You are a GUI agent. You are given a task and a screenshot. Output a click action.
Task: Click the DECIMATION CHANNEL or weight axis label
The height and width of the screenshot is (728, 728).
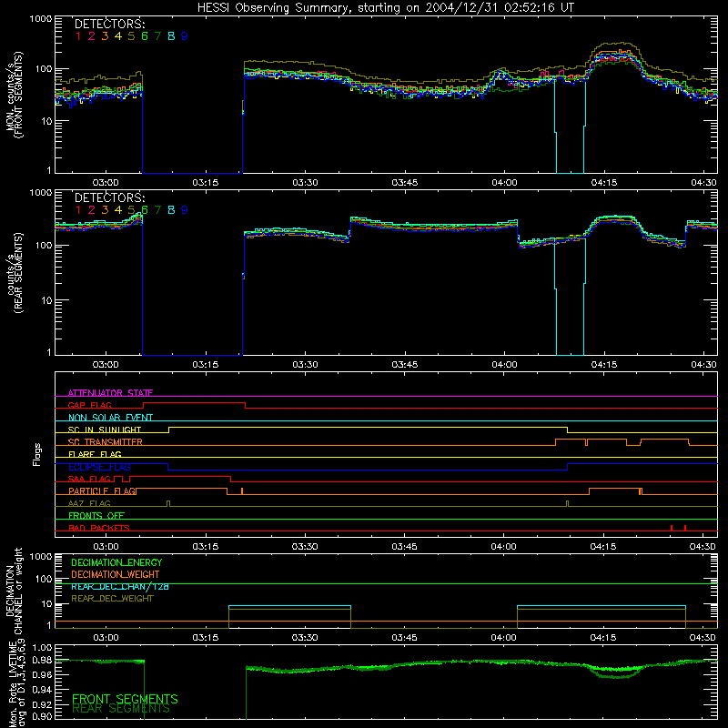[14, 591]
